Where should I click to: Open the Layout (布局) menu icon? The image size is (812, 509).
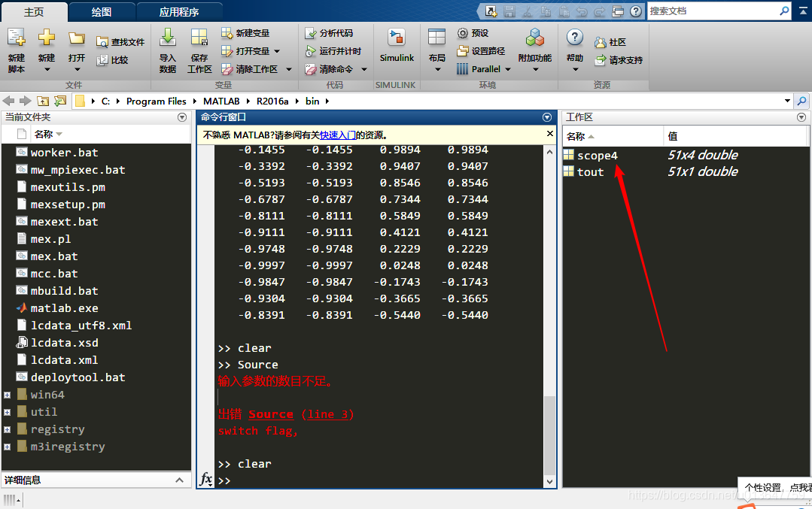coord(436,38)
